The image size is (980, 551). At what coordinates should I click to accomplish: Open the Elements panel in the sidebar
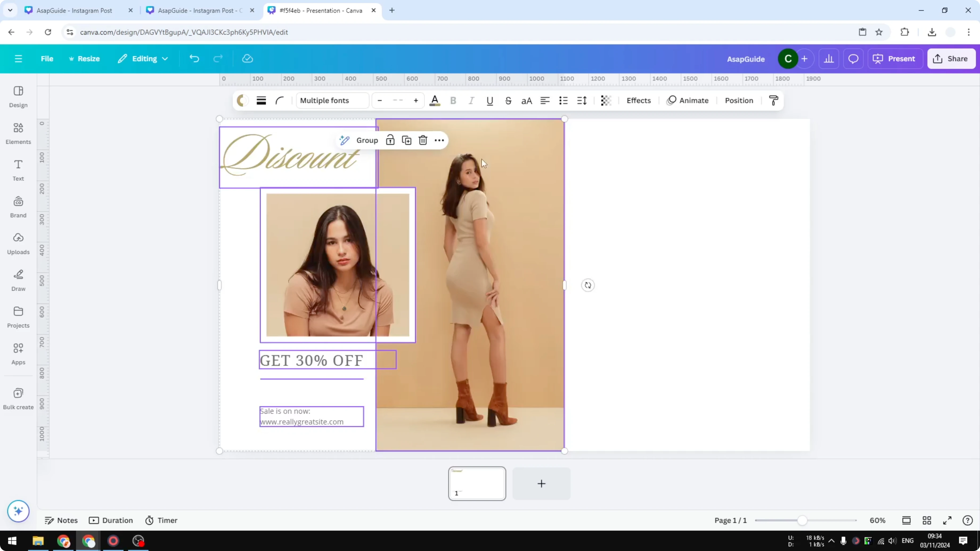point(18,133)
